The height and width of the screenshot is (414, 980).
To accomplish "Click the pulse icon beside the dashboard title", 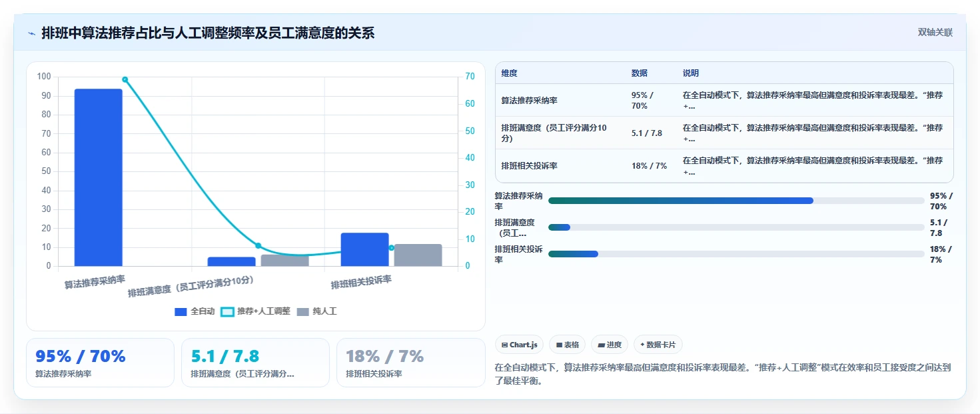I will coord(31,33).
